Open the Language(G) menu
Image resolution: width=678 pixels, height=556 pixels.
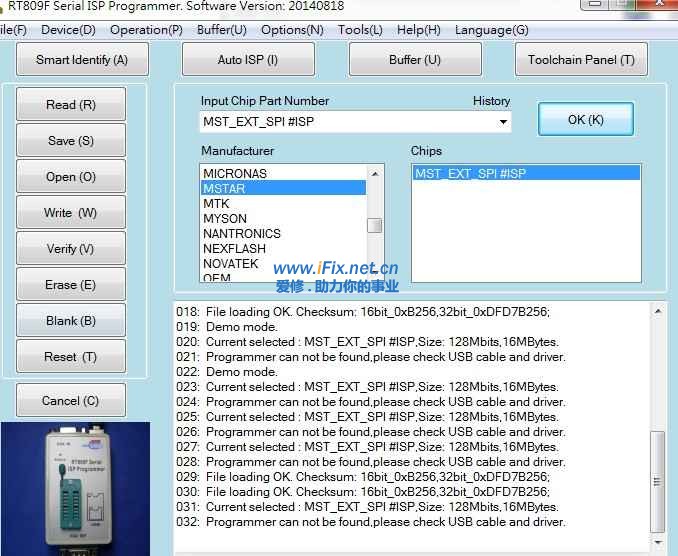pos(491,30)
